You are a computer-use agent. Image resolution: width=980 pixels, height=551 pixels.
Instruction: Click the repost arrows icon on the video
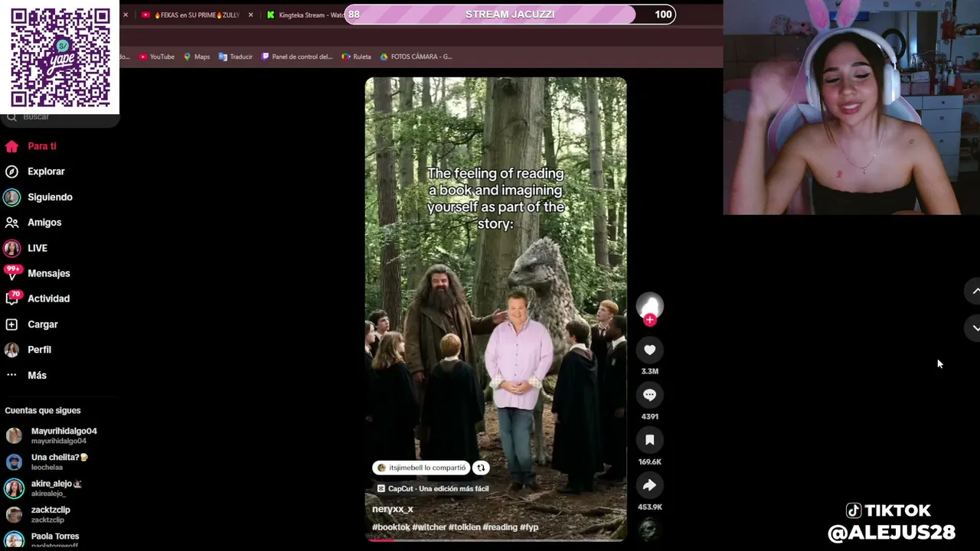pos(481,468)
